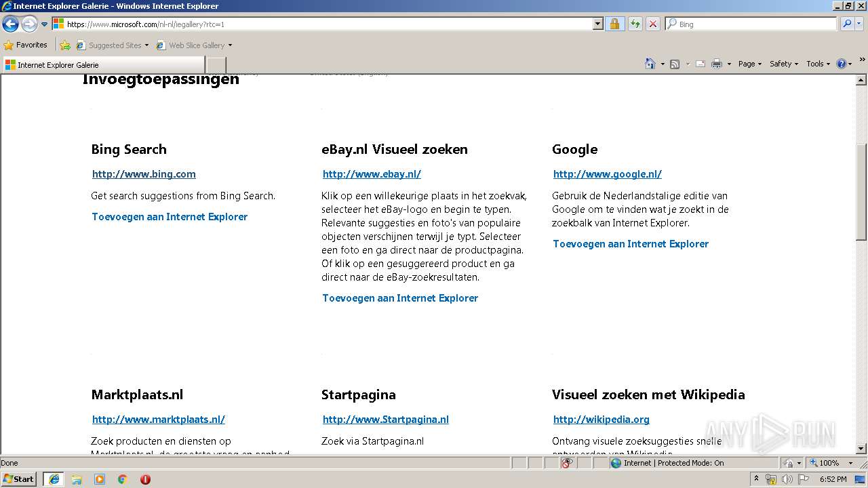Image resolution: width=868 pixels, height=488 pixels.
Task: Open the Tools menu
Action: point(818,64)
